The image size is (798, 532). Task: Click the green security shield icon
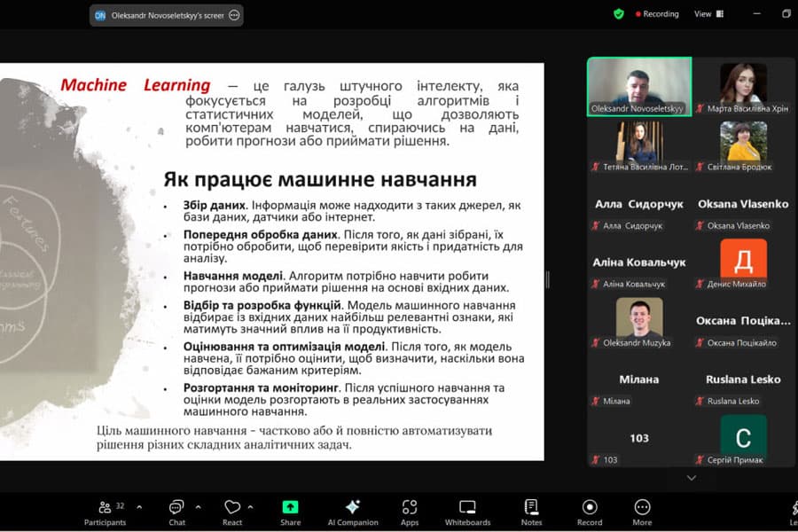point(618,14)
